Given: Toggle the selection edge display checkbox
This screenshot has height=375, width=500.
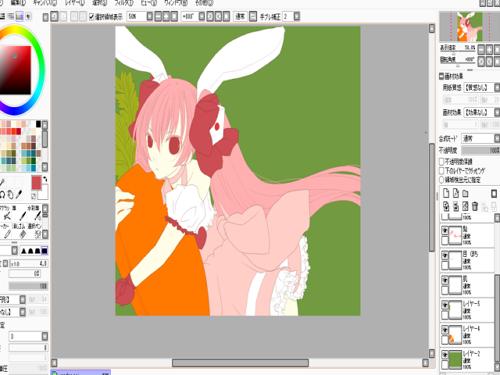Looking at the screenshot, I should point(92,16).
